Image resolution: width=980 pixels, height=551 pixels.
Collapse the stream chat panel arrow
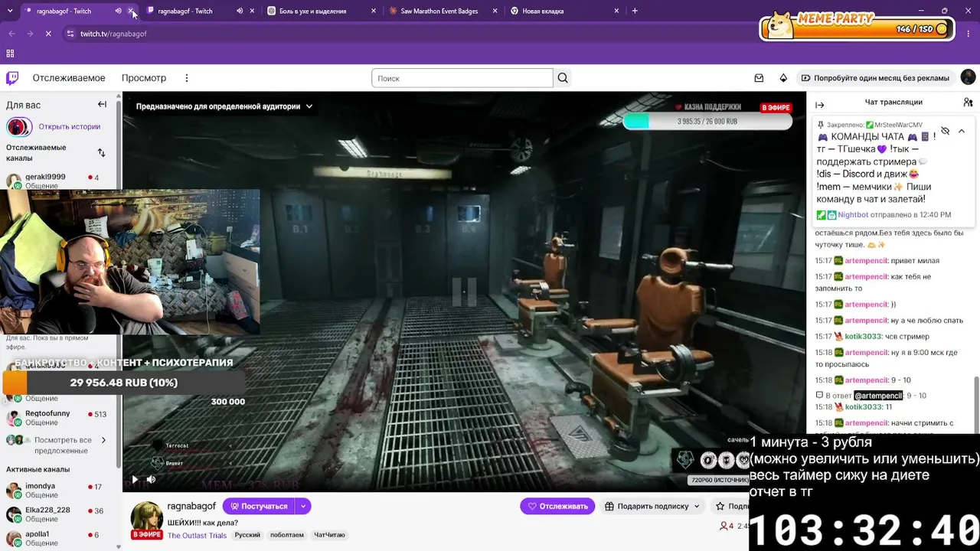pyautogui.click(x=820, y=105)
